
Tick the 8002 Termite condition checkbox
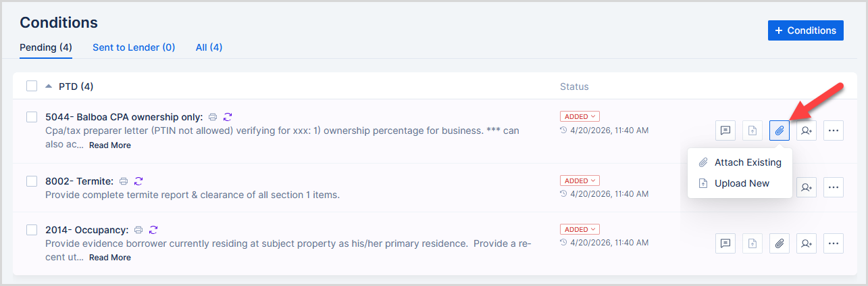(x=32, y=181)
